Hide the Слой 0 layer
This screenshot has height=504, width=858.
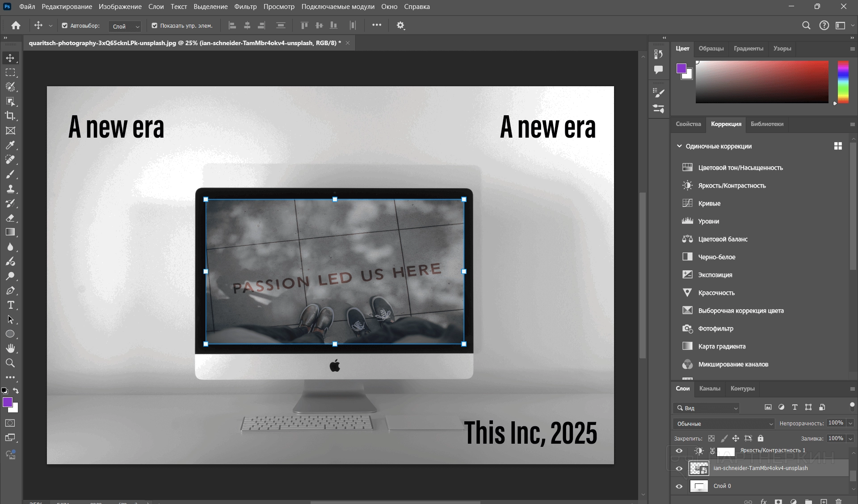coord(679,486)
